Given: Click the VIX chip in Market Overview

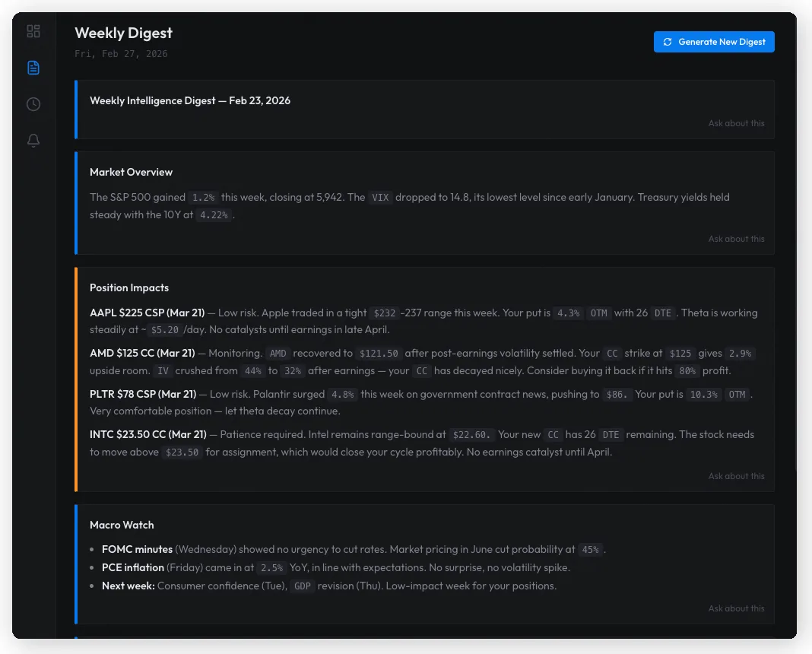Looking at the screenshot, I should pos(379,198).
